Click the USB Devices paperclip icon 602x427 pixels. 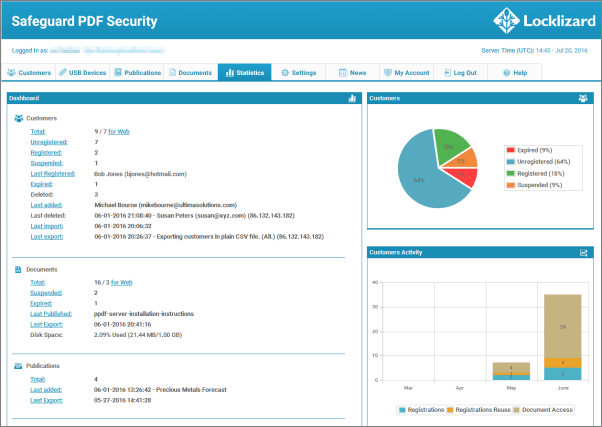63,72
